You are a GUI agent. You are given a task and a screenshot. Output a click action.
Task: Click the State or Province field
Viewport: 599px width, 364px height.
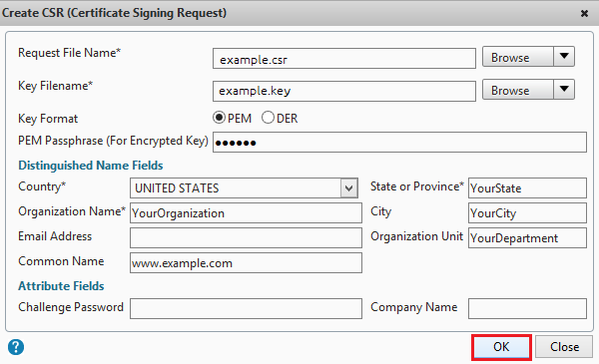pyautogui.click(x=527, y=187)
